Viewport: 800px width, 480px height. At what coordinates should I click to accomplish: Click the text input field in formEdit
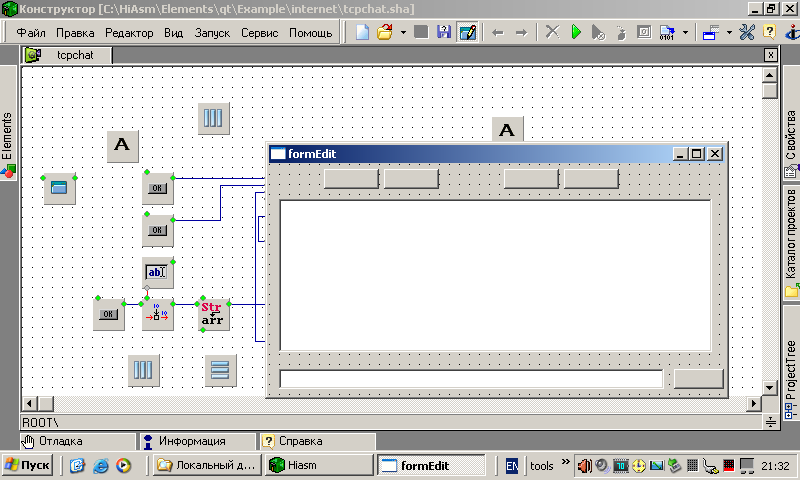tap(471, 379)
